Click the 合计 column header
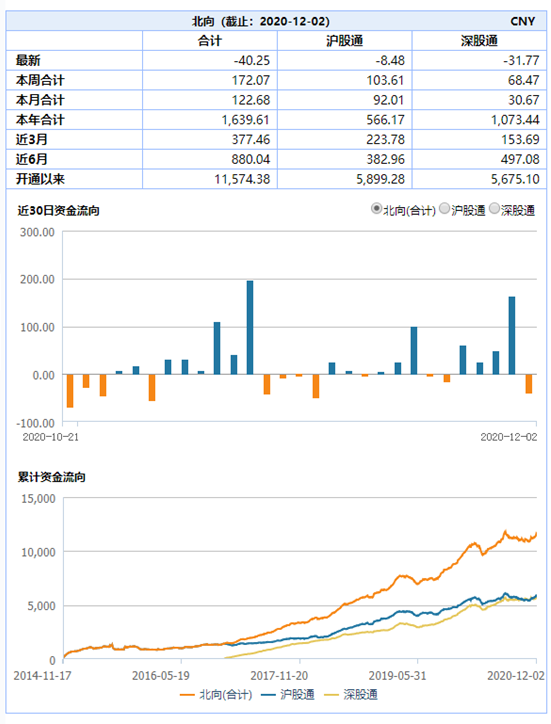 pos(210,41)
